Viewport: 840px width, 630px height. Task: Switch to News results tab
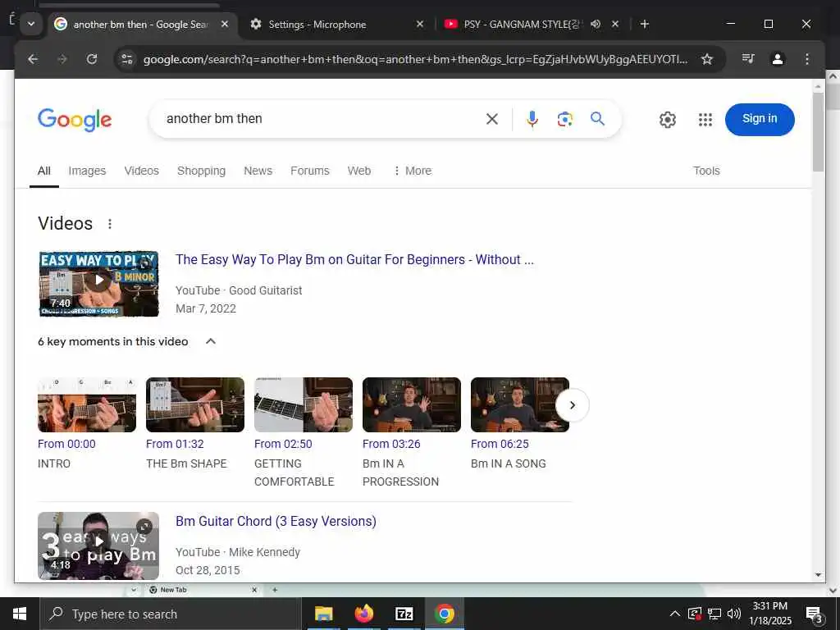tap(258, 171)
